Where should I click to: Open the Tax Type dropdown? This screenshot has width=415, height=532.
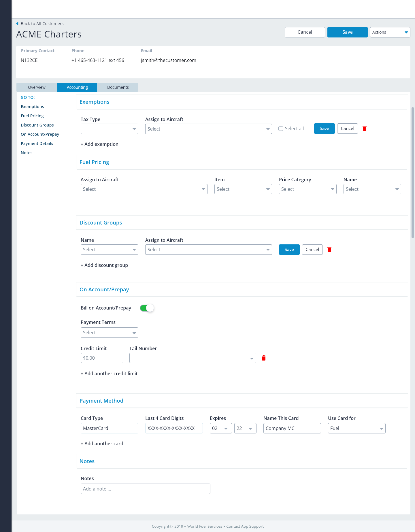[109, 129]
